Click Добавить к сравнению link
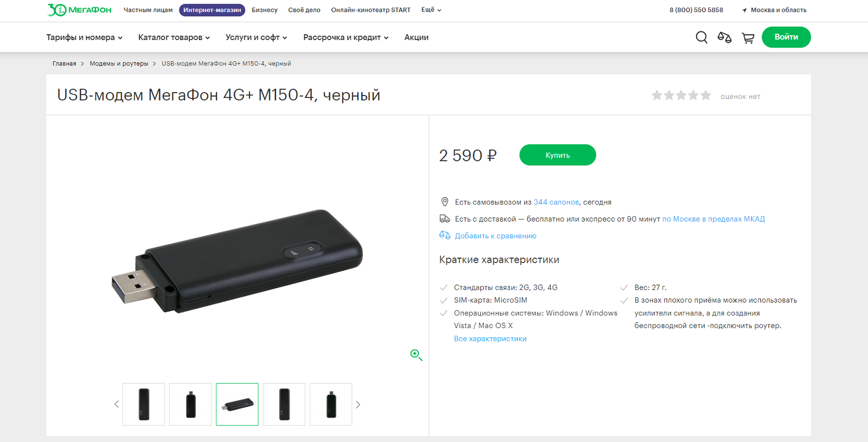 [x=495, y=235]
